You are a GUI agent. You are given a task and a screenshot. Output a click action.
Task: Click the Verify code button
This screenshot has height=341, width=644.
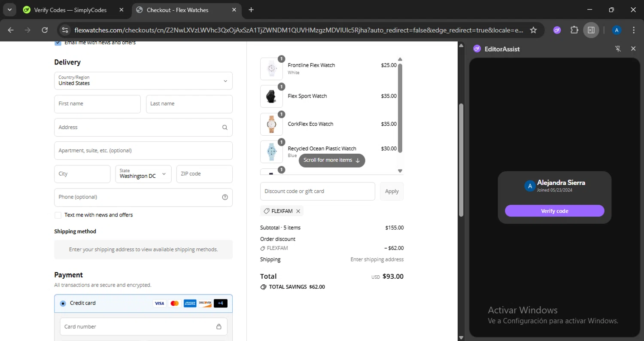pyautogui.click(x=554, y=211)
